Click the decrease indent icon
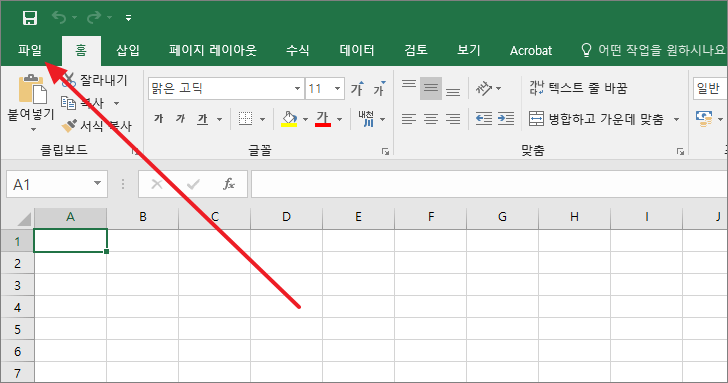The image size is (728, 383). tap(484, 119)
